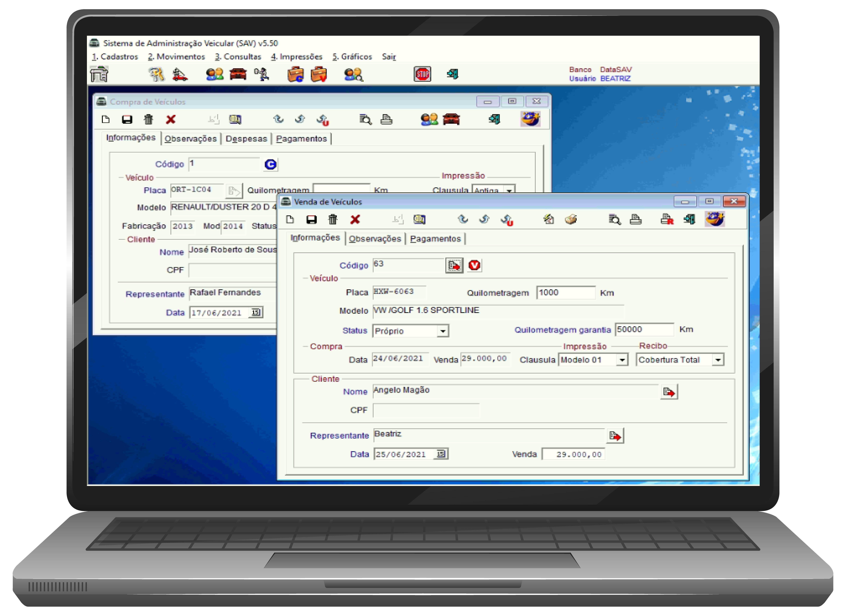Save the record in Venda de Veículos
The width and height of the screenshot is (846, 616).
click(311, 219)
